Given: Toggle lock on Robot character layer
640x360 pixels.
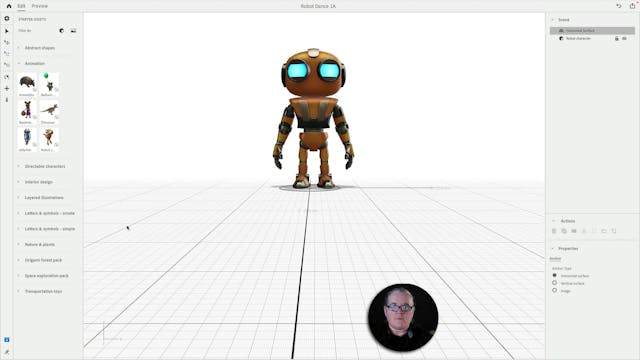Looking at the screenshot, I should pos(617,38).
